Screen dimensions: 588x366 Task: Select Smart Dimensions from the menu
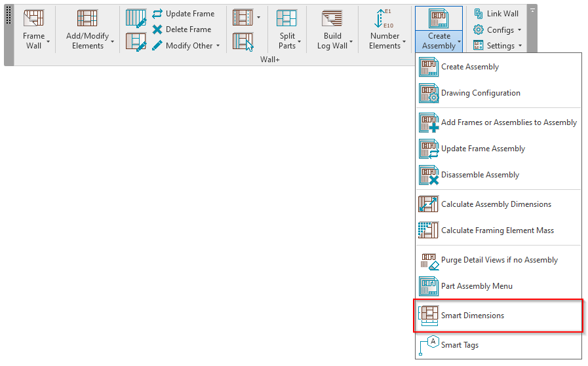pos(472,316)
